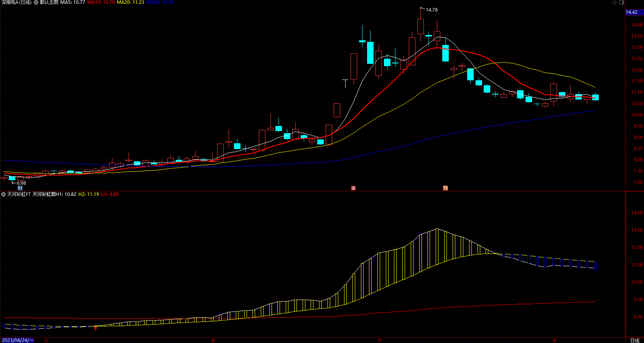Click the H1: 10.82 value

(66, 194)
